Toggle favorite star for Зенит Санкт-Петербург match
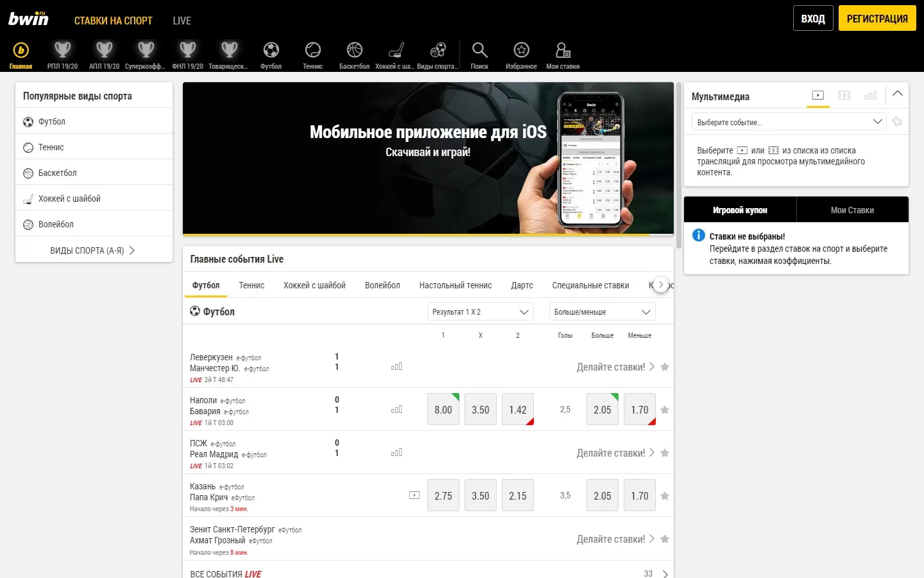Screen dimensions: 924x578 [665, 539]
